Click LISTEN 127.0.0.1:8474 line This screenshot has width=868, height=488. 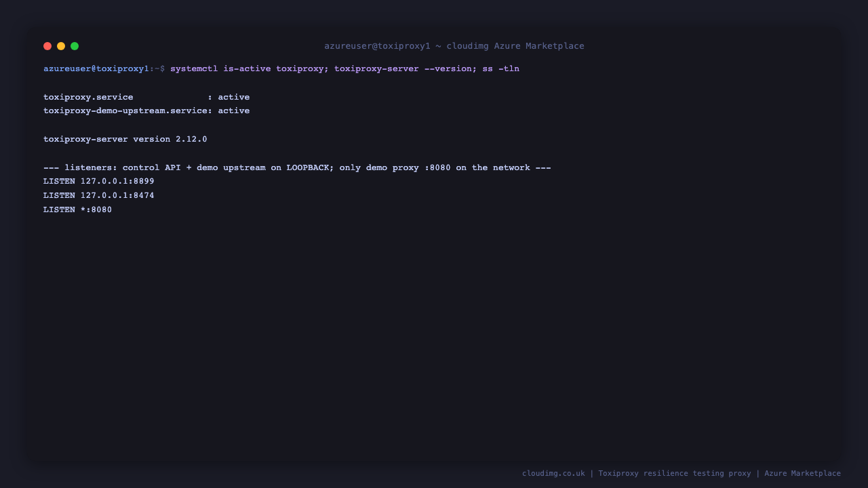pyautogui.click(x=99, y=195)
